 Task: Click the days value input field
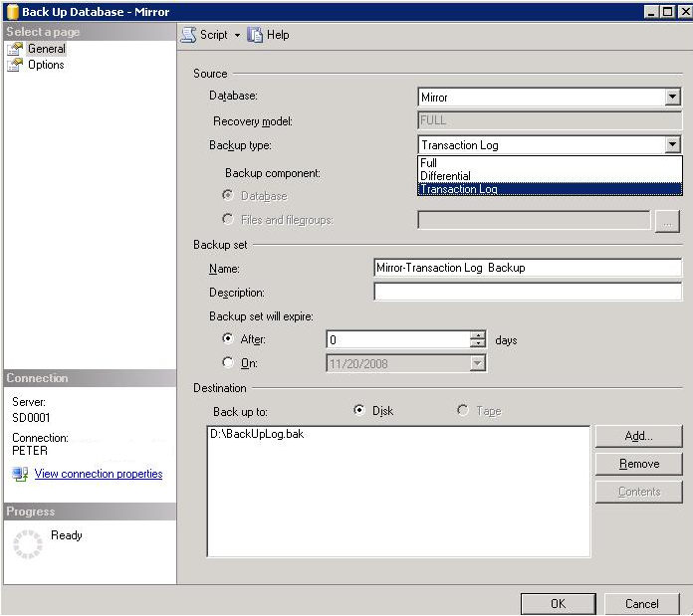pos(398,339)
